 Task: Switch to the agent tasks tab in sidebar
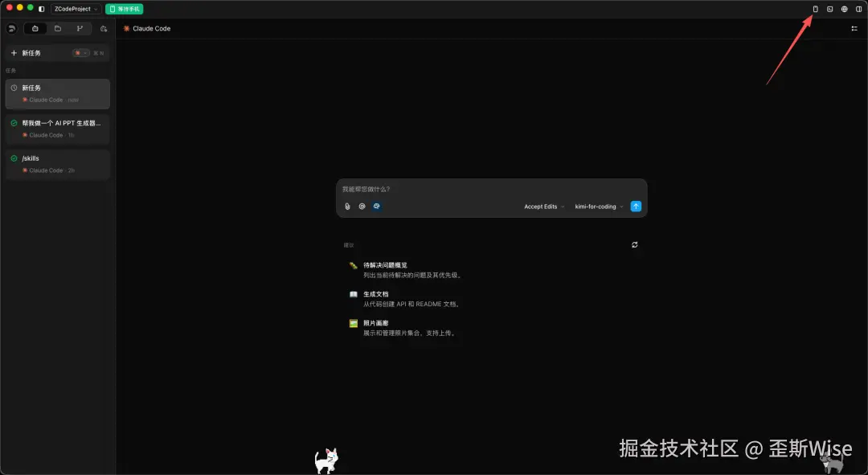35,28
